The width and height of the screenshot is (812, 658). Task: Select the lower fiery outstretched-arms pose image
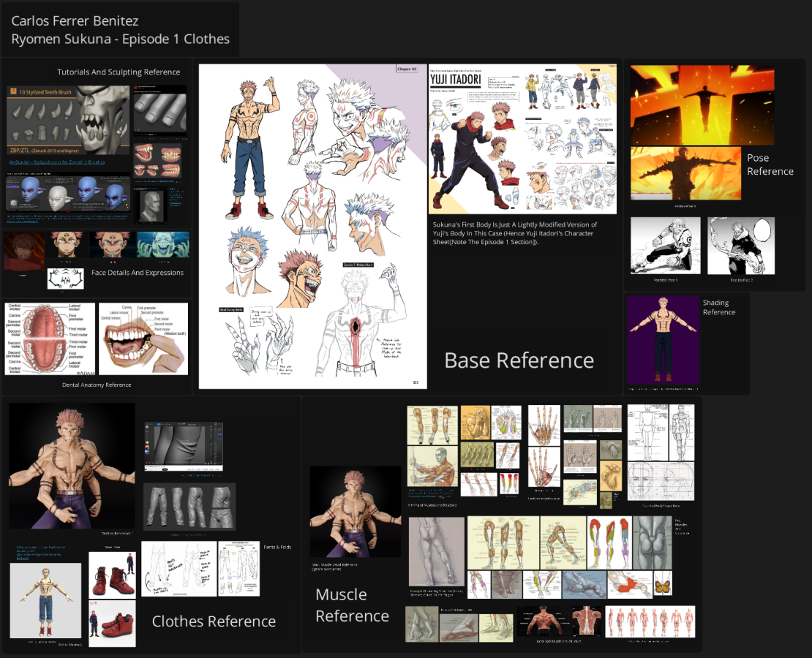point(685,173)
